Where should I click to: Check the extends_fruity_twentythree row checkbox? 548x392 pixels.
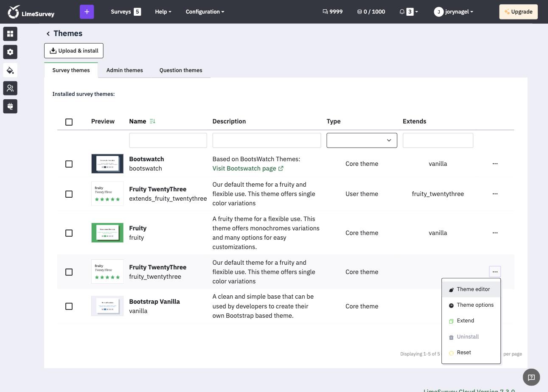[69, 194]
